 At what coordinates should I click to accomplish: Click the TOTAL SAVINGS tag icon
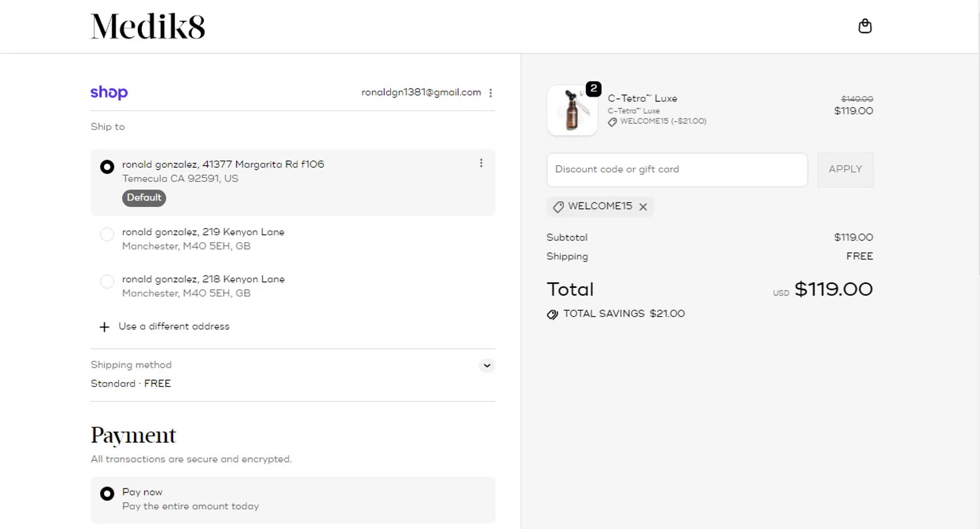point(553,315)
